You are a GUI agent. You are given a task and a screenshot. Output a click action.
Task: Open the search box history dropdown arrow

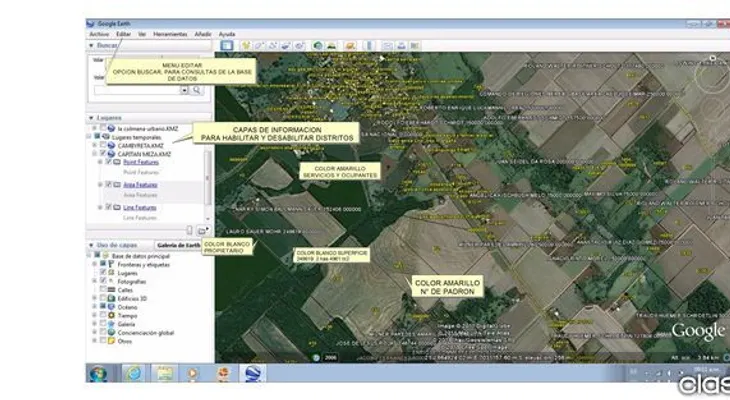pos(184,90)
